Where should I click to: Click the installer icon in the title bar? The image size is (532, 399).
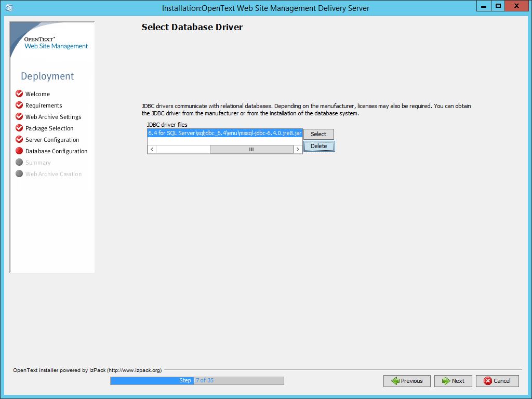pyautogui.click(x=9, y=7)
